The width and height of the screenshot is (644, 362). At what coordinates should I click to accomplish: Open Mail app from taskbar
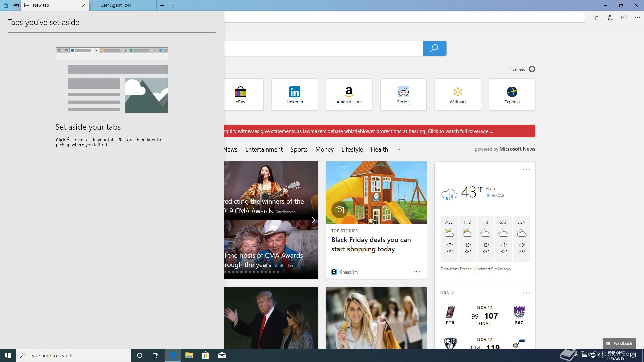click(x=222, y=355)
